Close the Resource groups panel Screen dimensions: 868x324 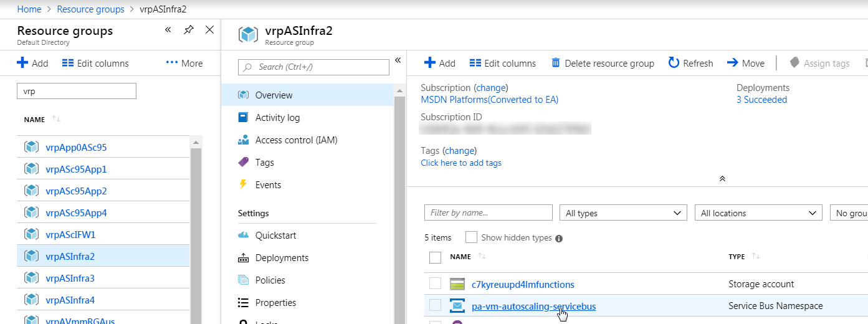point(209,30)
